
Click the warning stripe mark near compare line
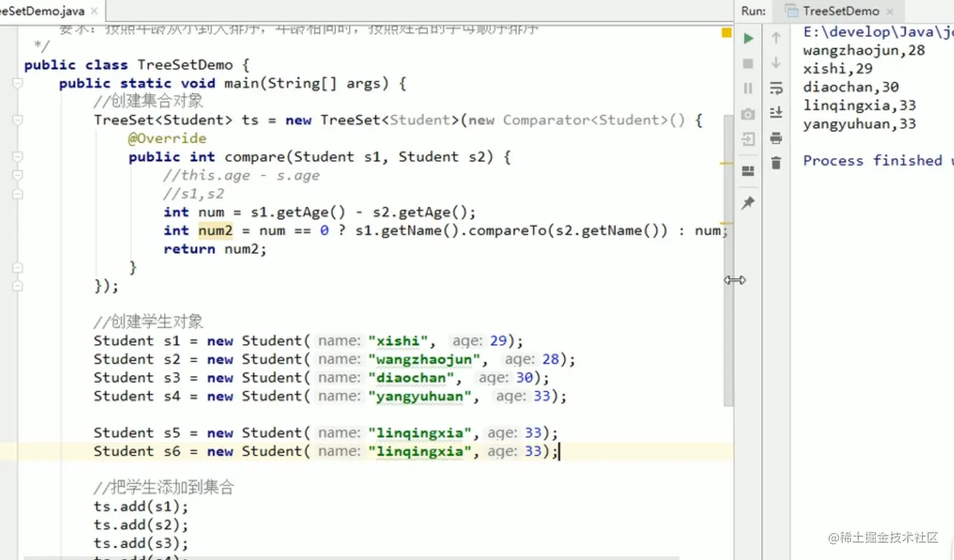click(x=726, y=164)
